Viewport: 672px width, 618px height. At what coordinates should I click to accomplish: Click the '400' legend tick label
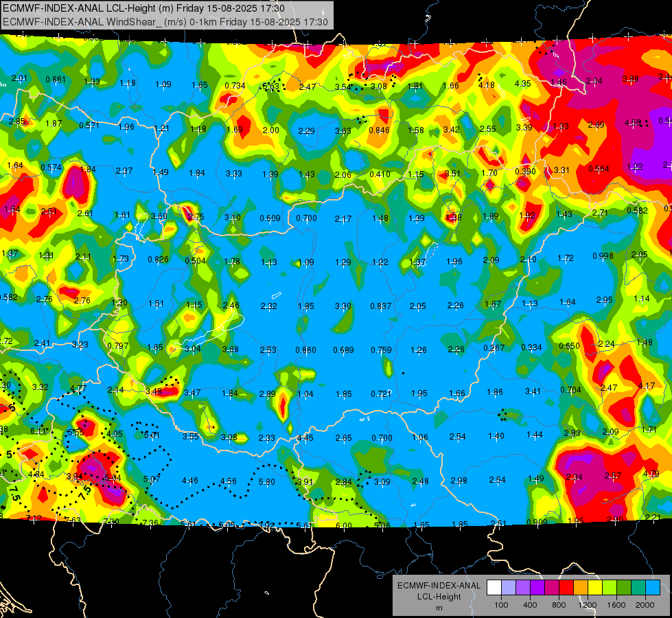(530, 605)
